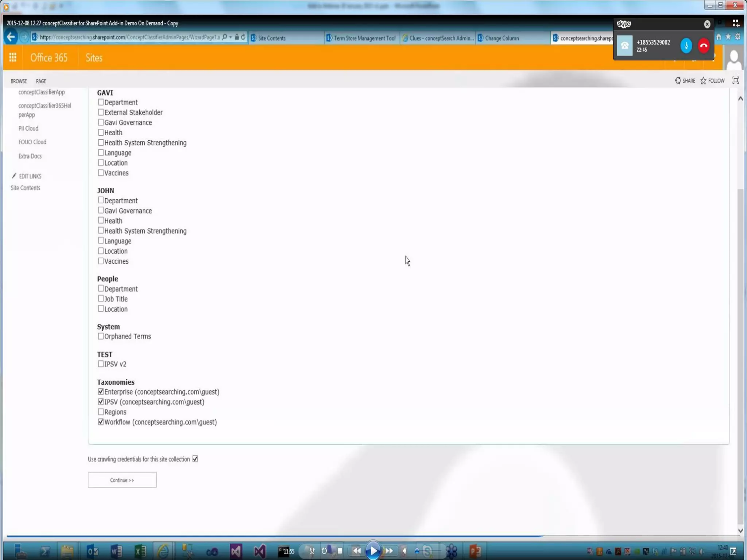This screenshot has height=560, width=747.
Task: Open the address bar search dropdown arrow
Action: [x=231, y=37]
